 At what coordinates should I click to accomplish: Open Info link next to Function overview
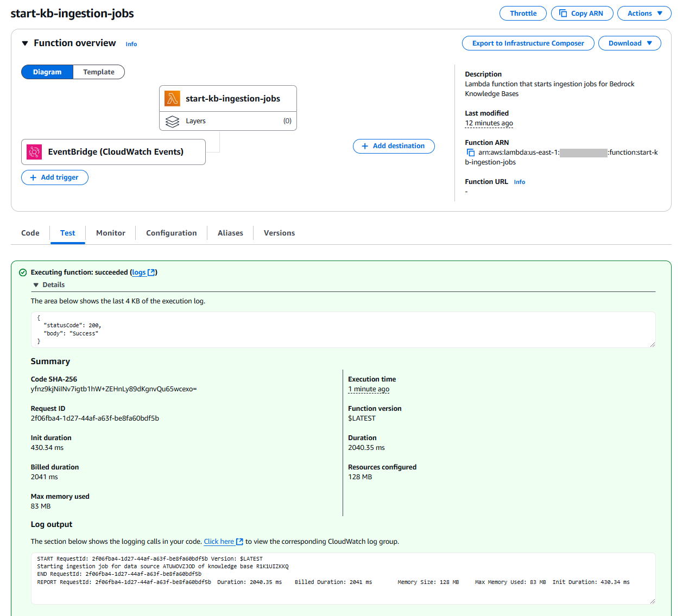(x=131, y=44)
